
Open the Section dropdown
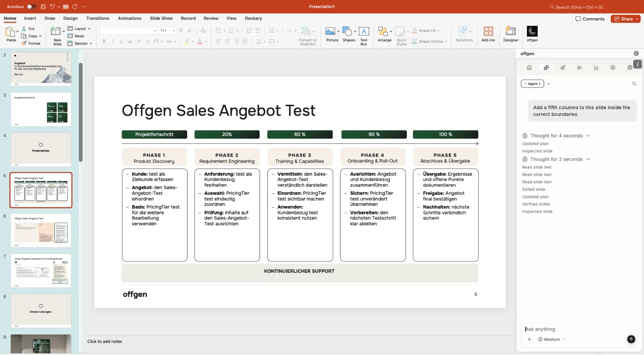(x=80, y=44)
